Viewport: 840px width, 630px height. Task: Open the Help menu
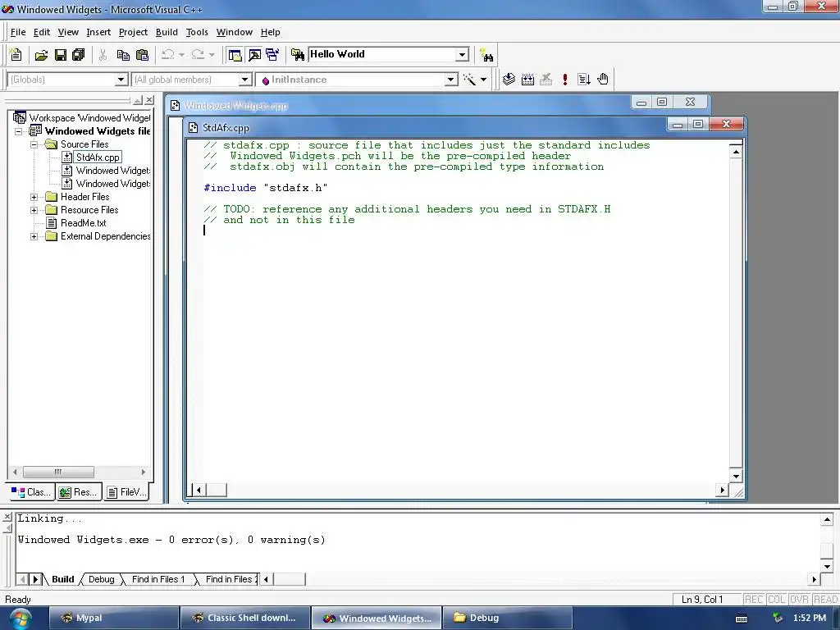[x=270, y=32]
